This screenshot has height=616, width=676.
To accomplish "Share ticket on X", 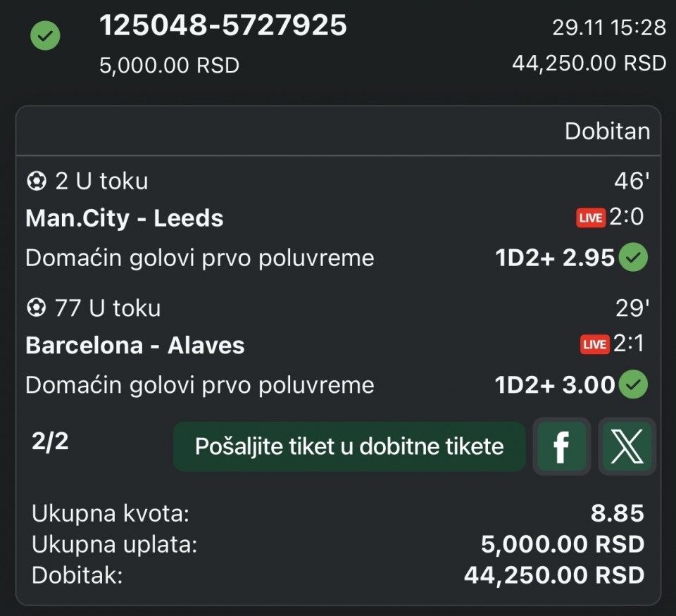I will click(627, 446).
